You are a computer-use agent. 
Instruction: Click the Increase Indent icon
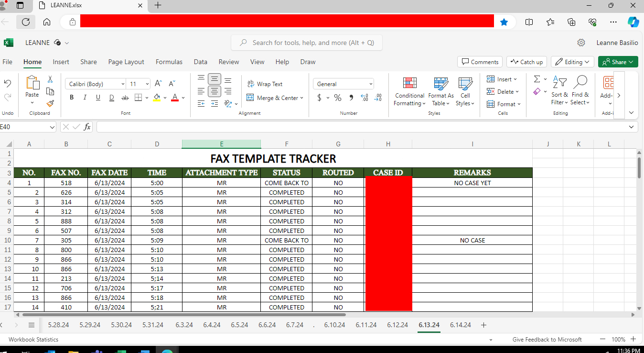click(x=215, y=103)
